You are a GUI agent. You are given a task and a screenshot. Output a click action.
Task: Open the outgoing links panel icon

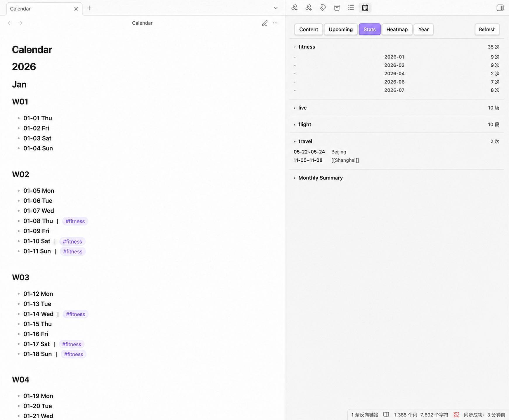(x=309, y=8)
